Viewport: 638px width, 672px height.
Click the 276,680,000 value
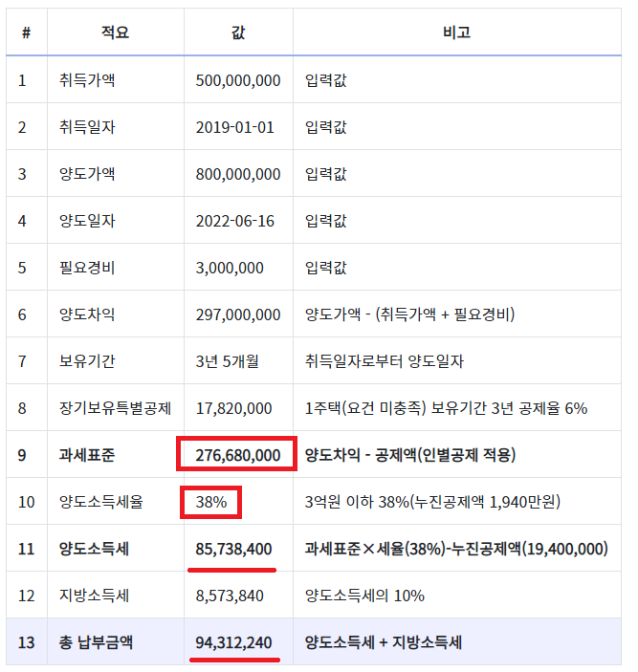(238, 455)
